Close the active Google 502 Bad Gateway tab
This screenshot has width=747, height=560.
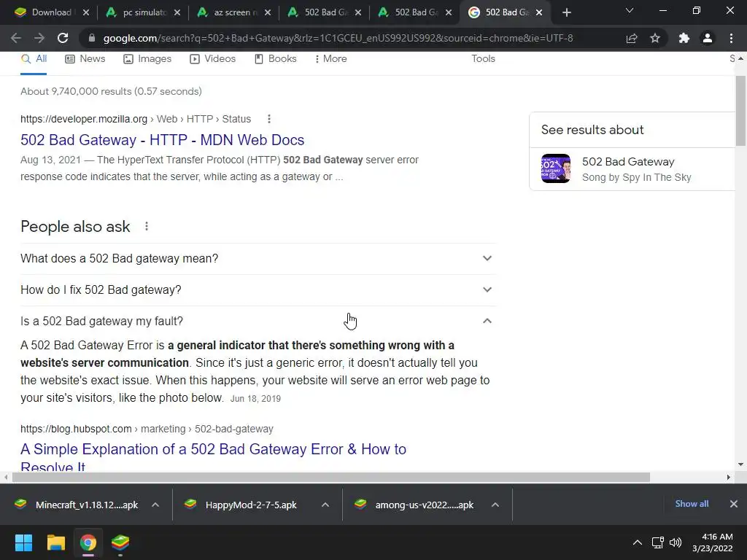coord(539,13)
